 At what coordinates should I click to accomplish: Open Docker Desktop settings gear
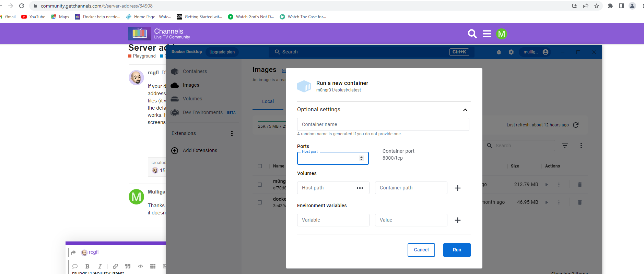tap(511, 52)
